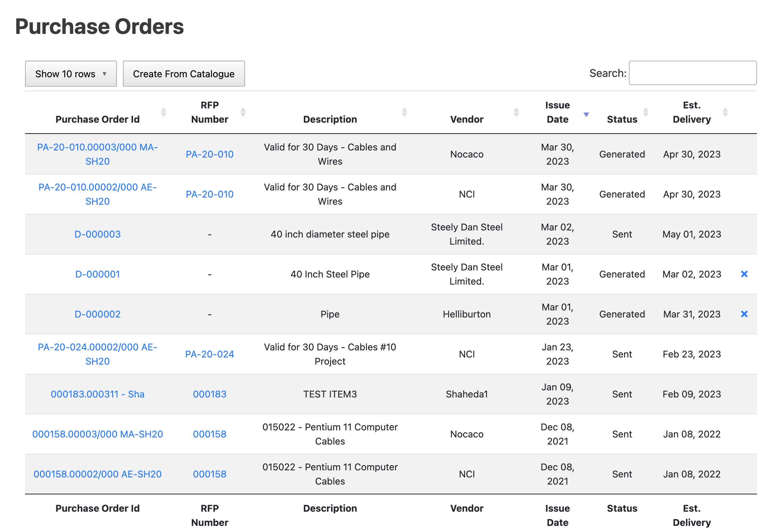Open RFP 000183 link
The image size is (782, 532).
coord(209,394)
